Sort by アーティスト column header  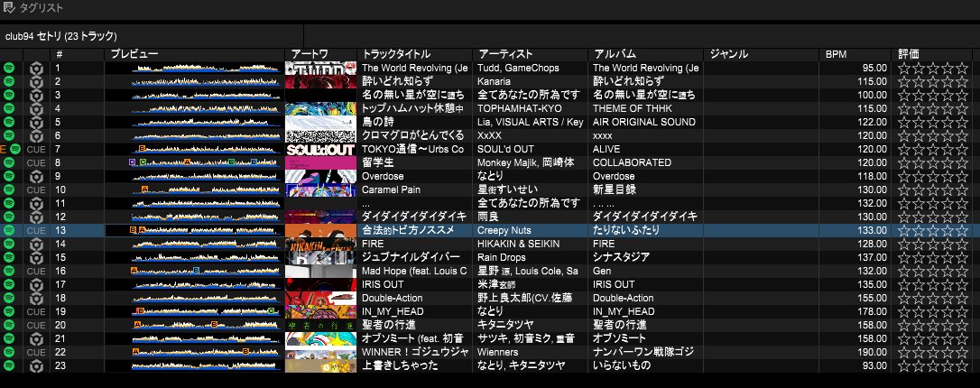pos(530,54)
